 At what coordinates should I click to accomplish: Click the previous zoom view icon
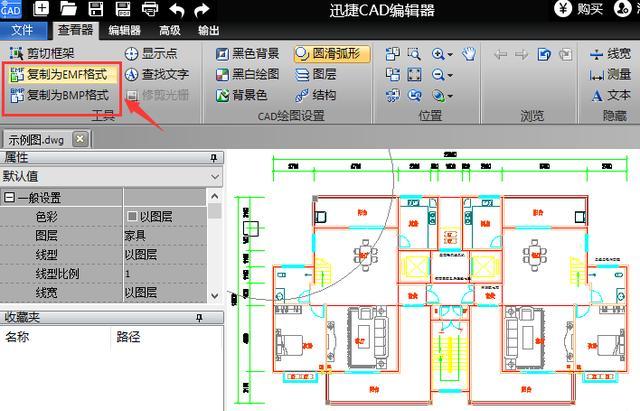(x=414, y=96)
